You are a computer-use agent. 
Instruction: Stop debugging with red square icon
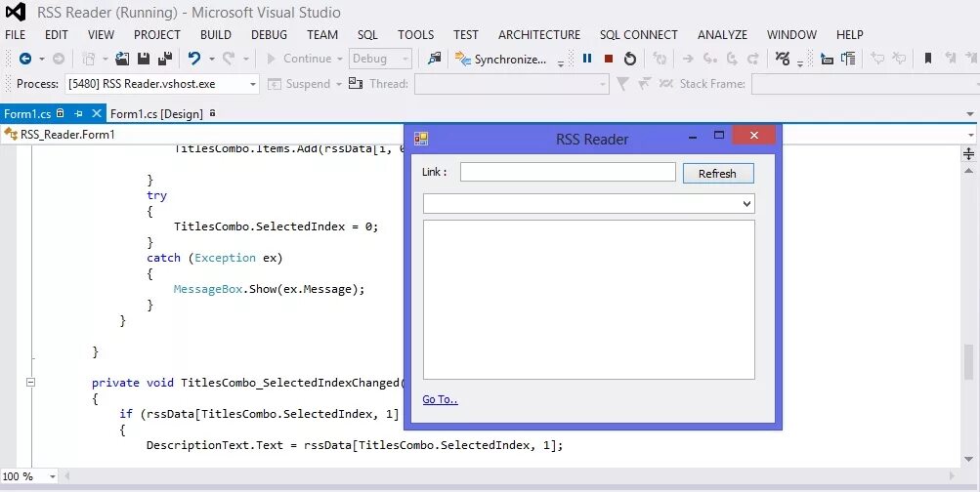click(608, 59)
